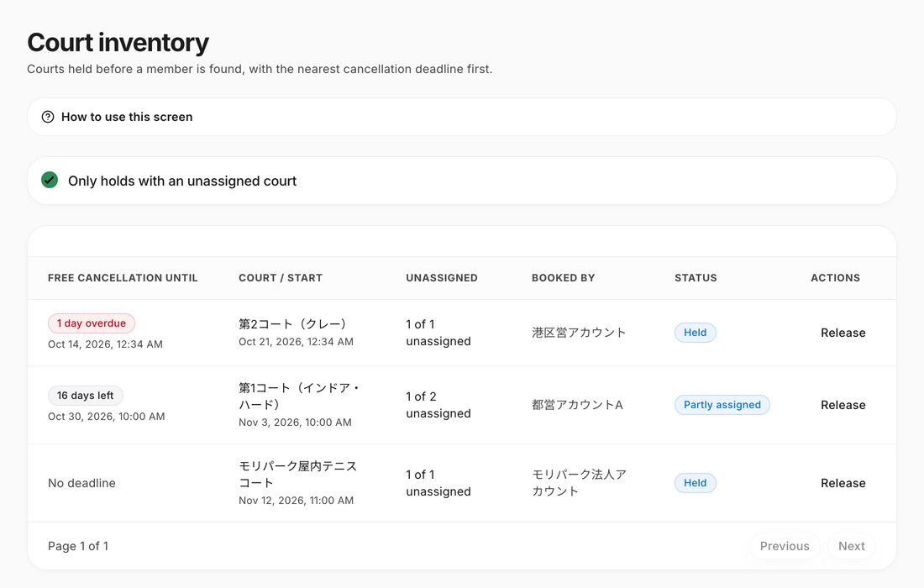Image resolution: width=924 pixels, height=588 pixels.
Task: Click the Free Cancellation Until column header
Action: (123, 278)
